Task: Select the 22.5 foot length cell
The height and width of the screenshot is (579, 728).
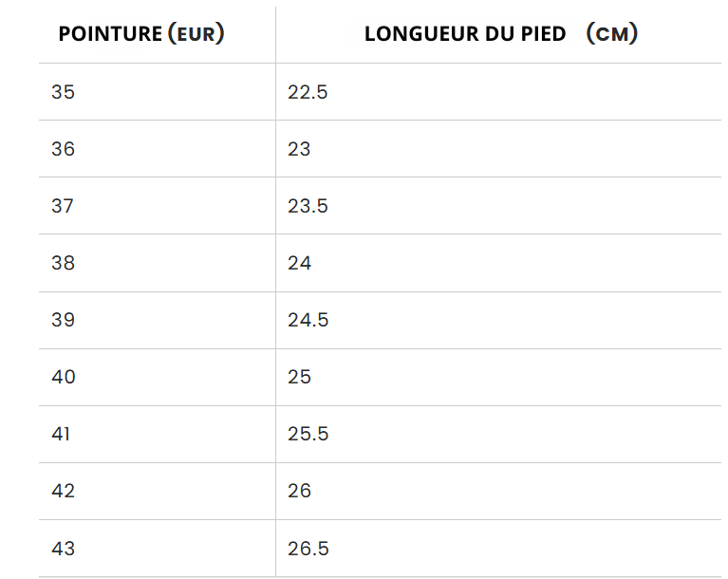Action: click(498, 91)
